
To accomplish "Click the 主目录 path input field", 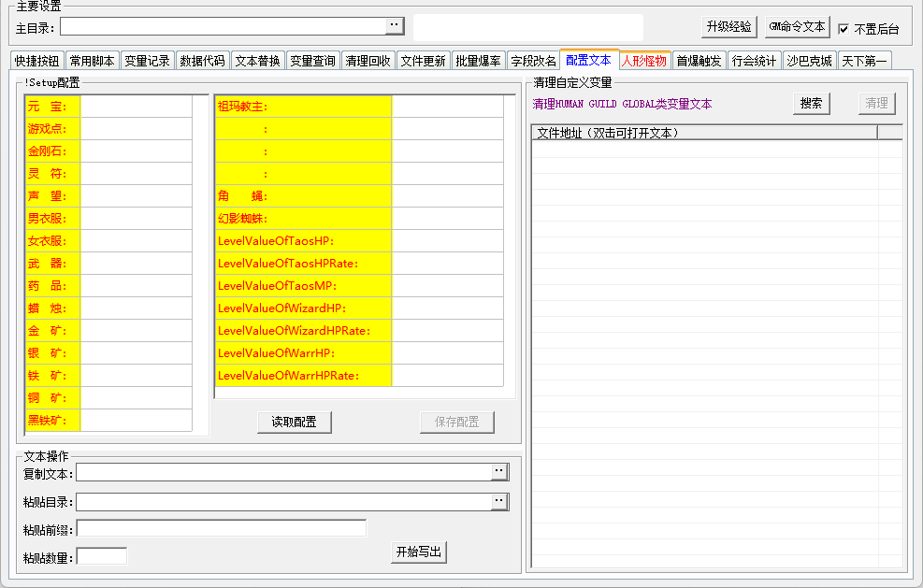I will [224, 26].
